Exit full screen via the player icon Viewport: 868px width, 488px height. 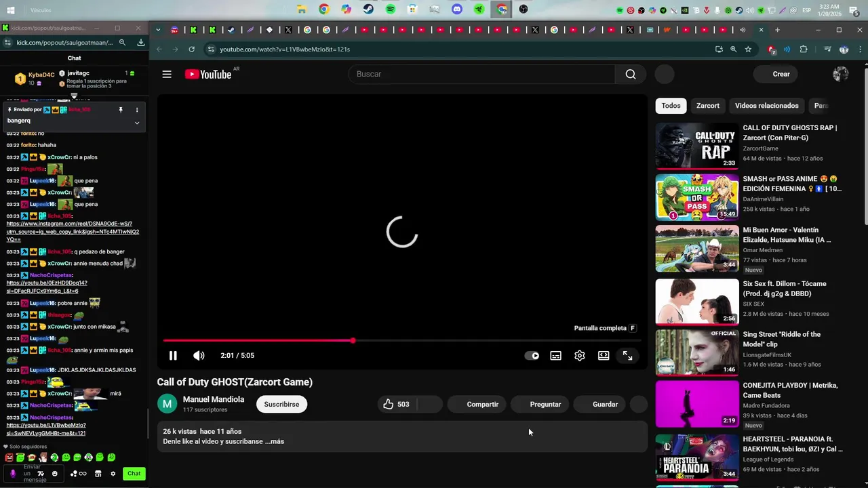click(x=628, y=356)
